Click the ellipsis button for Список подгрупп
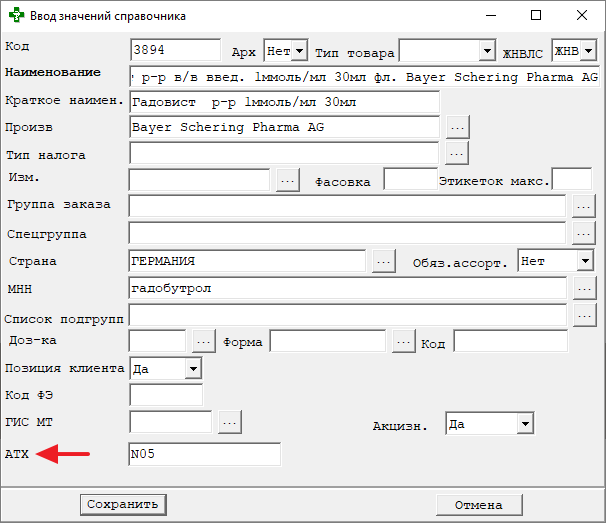The image size is (606, 523). point(584,315)
